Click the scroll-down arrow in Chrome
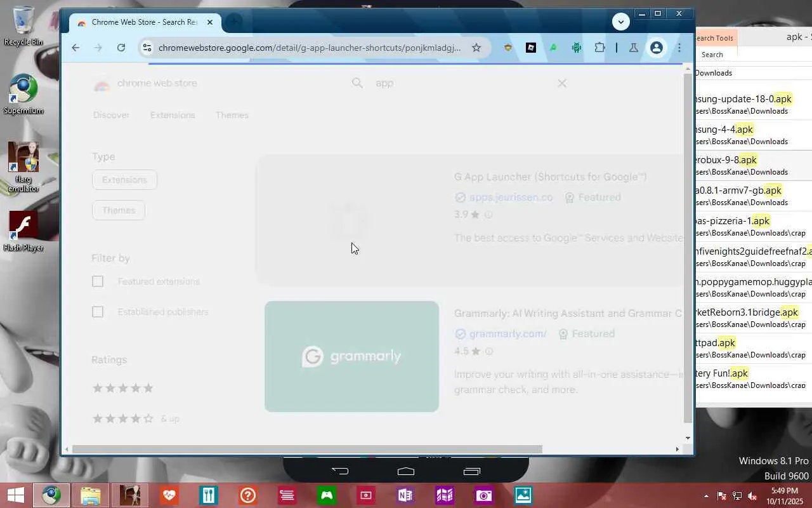Image resolution: width=812 pixels, height=508 pixels. pos(688,438)
